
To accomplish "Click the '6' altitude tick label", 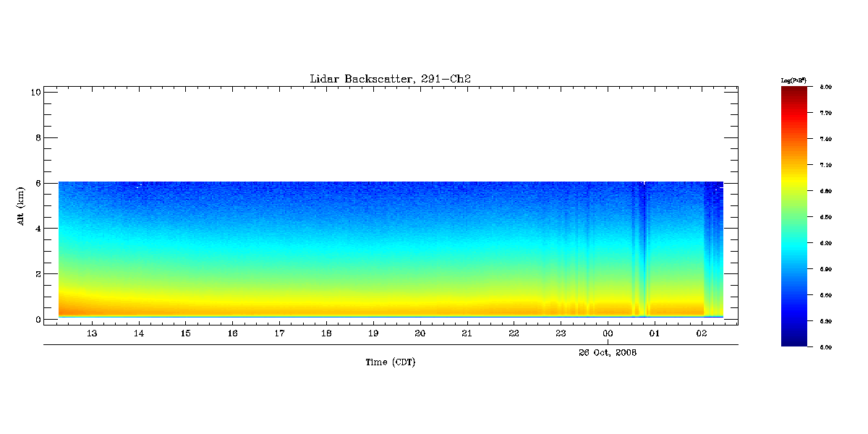I will [37, 183].
